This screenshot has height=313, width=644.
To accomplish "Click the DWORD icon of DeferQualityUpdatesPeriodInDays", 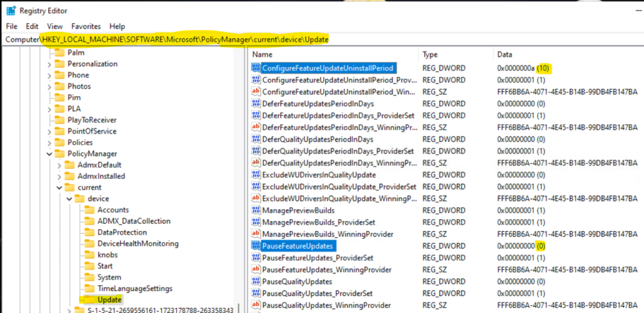I will pos(256,139).
